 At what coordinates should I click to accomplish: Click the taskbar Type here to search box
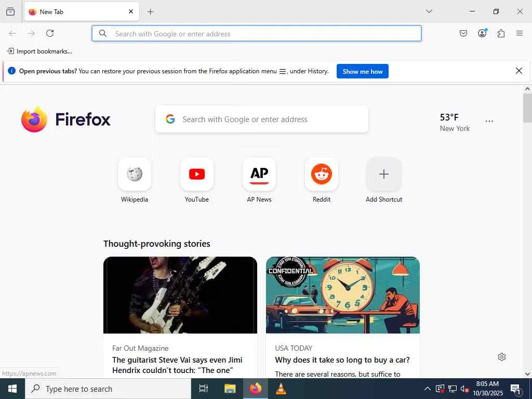click(108, 389)
